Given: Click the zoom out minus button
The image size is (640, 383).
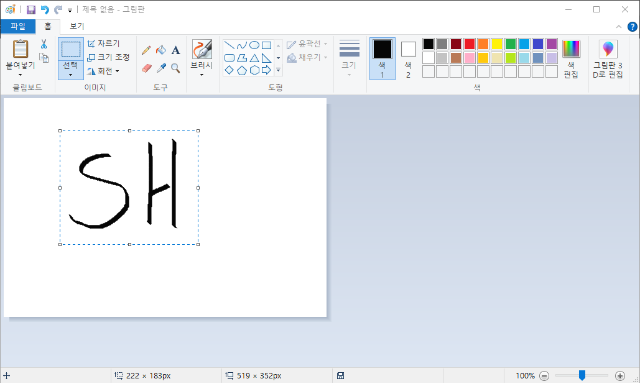Looking at the screenshot, I should (544, 376).
